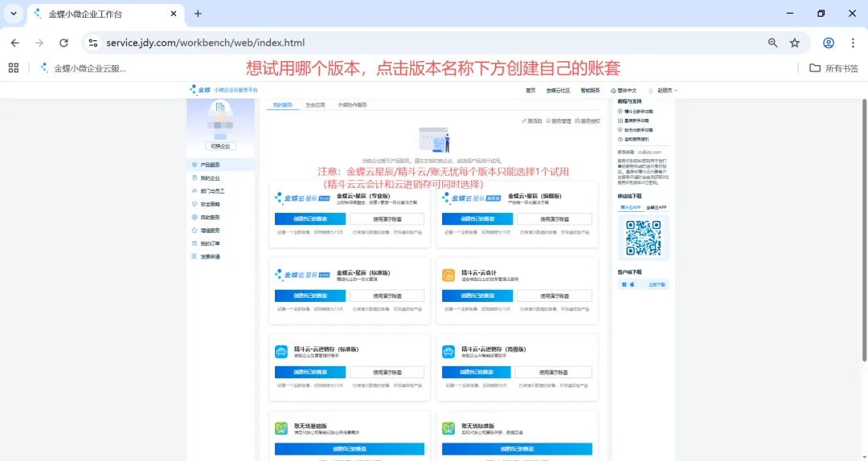
Task: Open the Chrome profile avatar icon
Action: (829, 43)
